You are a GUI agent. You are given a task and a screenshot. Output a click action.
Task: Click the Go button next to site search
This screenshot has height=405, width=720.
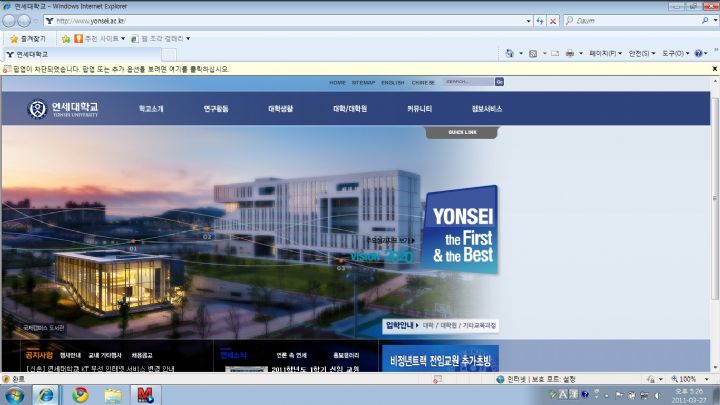pos(499,82)
